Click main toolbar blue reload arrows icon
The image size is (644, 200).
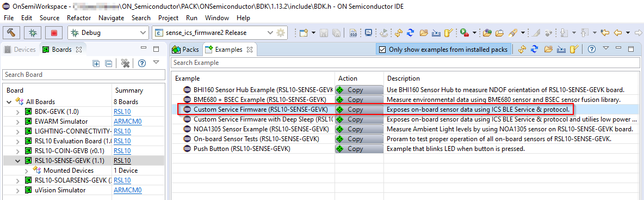410,33
